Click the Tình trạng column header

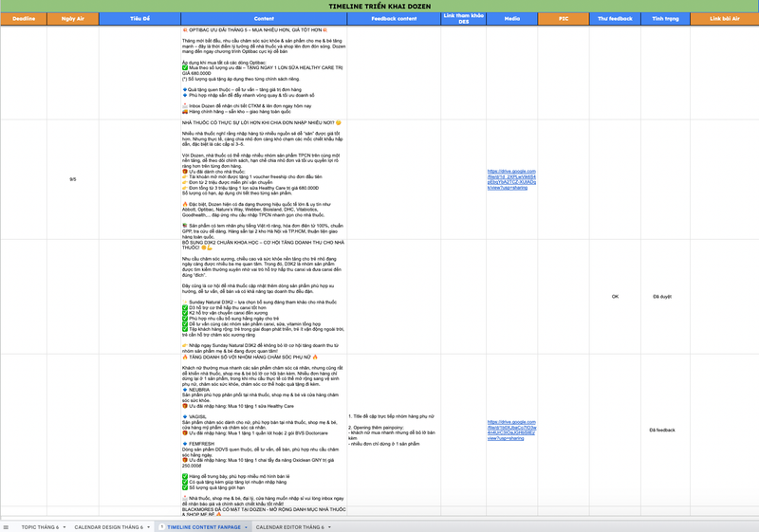click(x=666, y=18)
